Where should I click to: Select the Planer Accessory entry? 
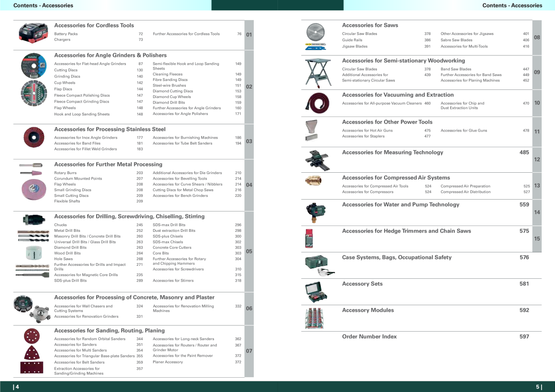click(x=168, y=362)
